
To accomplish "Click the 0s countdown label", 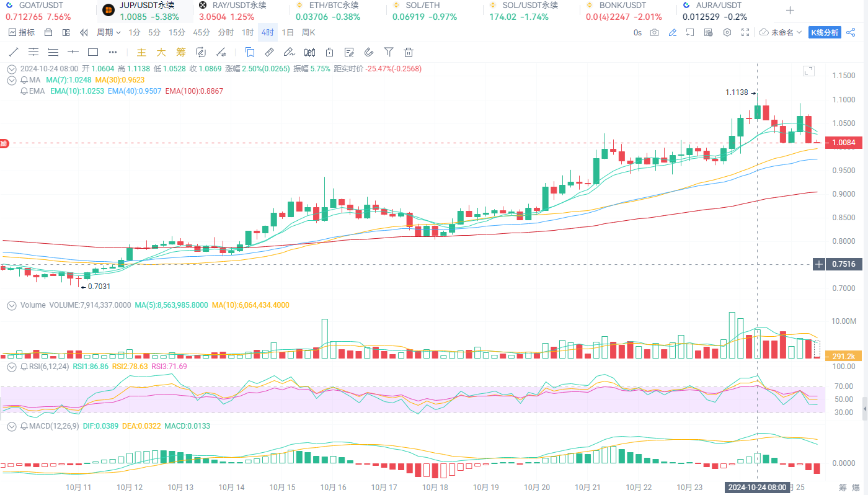I will coord(637,32).
